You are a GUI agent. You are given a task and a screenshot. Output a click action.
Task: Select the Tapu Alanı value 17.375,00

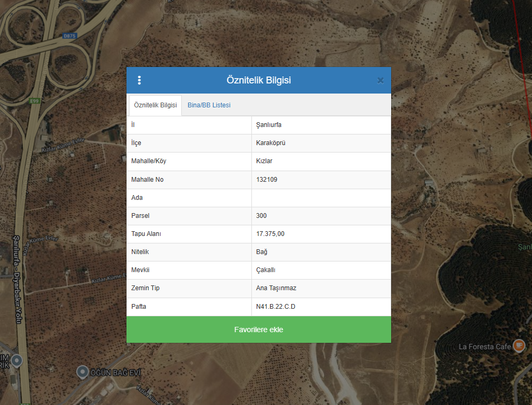270,234
